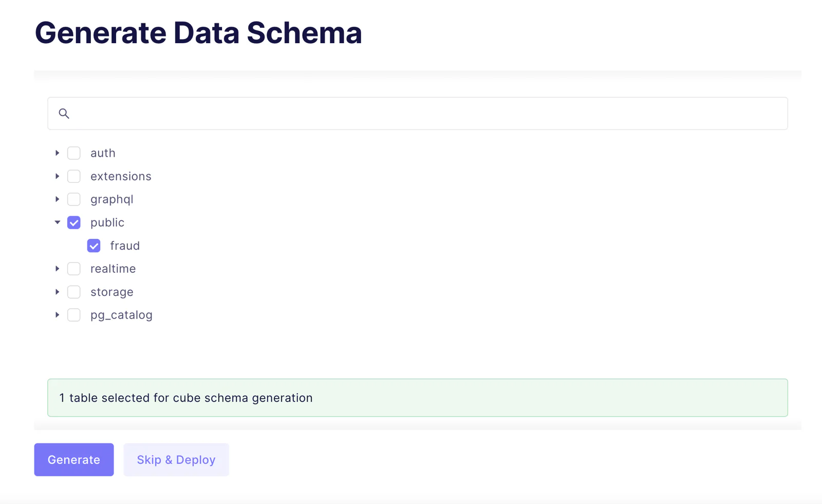
Task: Expand the pg_catalog tree arrow
Action: coord(58,315)
